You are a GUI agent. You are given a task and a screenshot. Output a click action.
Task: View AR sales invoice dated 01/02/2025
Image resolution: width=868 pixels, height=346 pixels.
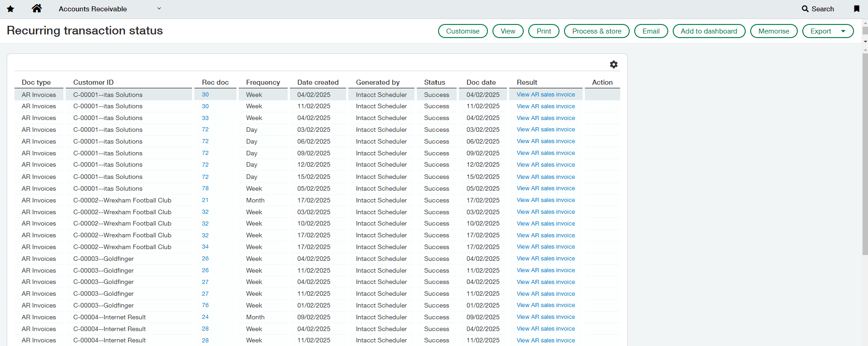(546, 305)
